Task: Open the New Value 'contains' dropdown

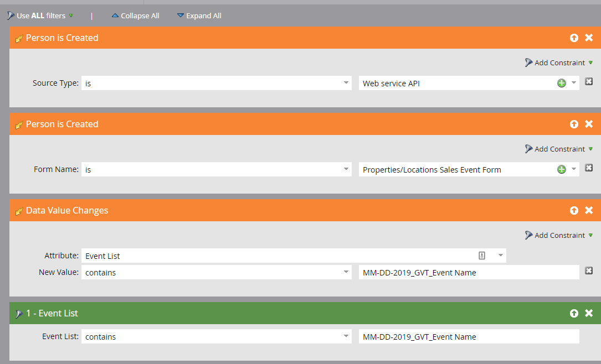Action: tap(346, 272)
